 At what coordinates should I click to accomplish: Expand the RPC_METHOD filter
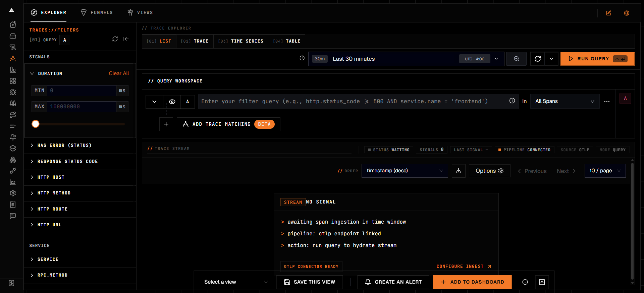[x=80, y=275]
